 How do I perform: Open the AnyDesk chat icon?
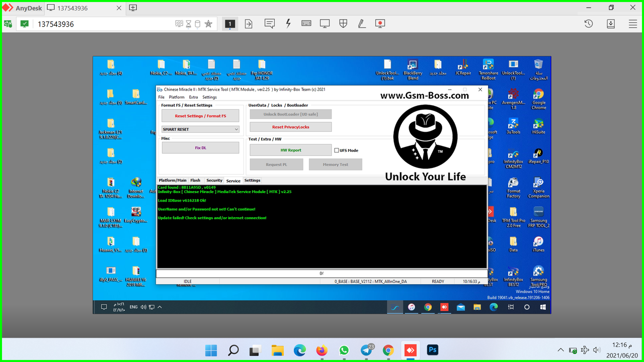[x=270, y=24]
